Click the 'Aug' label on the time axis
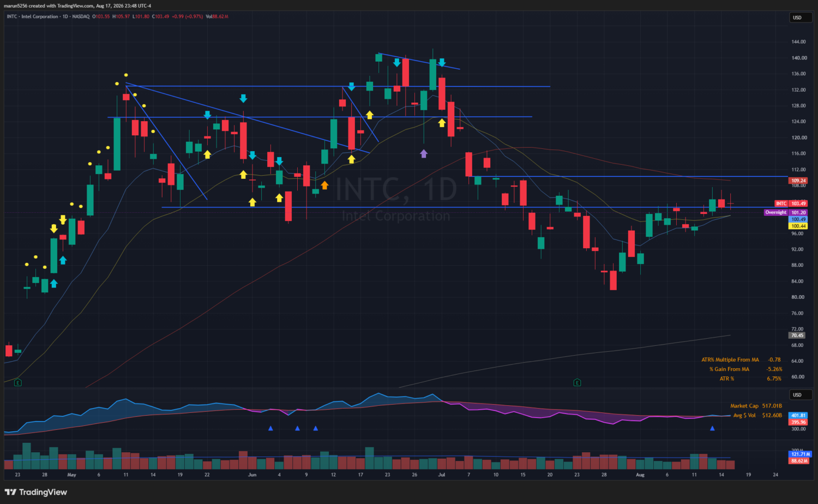This screenshot has width=818, height=504. click(x=640, y=475)
